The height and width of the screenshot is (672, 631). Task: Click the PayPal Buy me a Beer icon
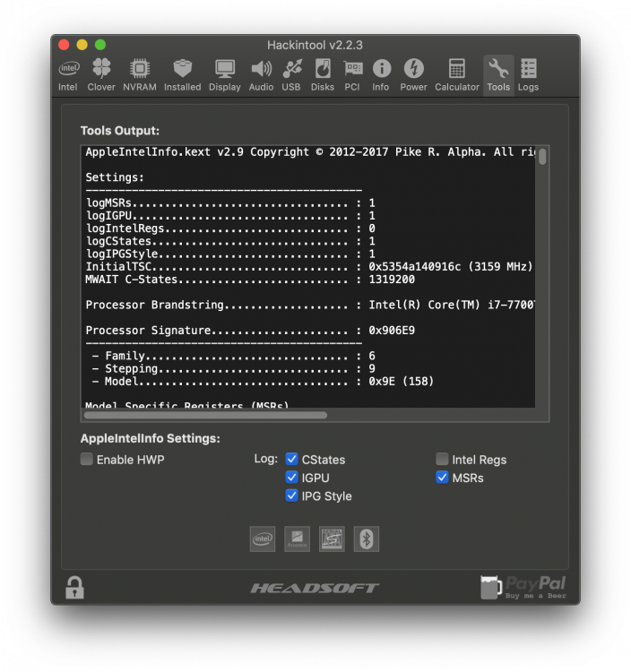click(x=523, y=587)
